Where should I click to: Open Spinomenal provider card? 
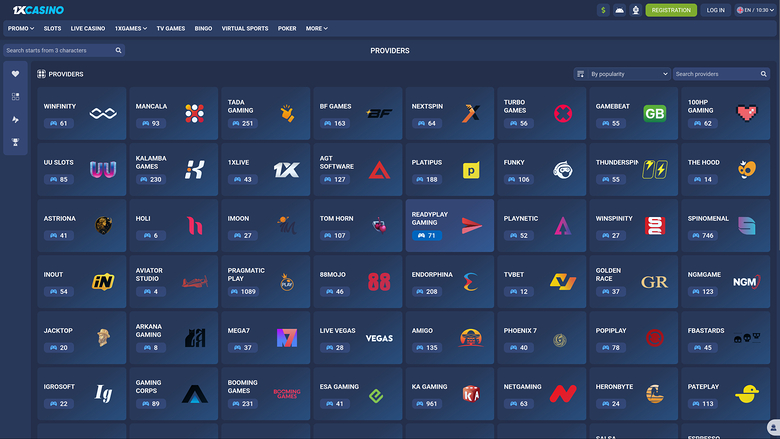coord(726,225)
